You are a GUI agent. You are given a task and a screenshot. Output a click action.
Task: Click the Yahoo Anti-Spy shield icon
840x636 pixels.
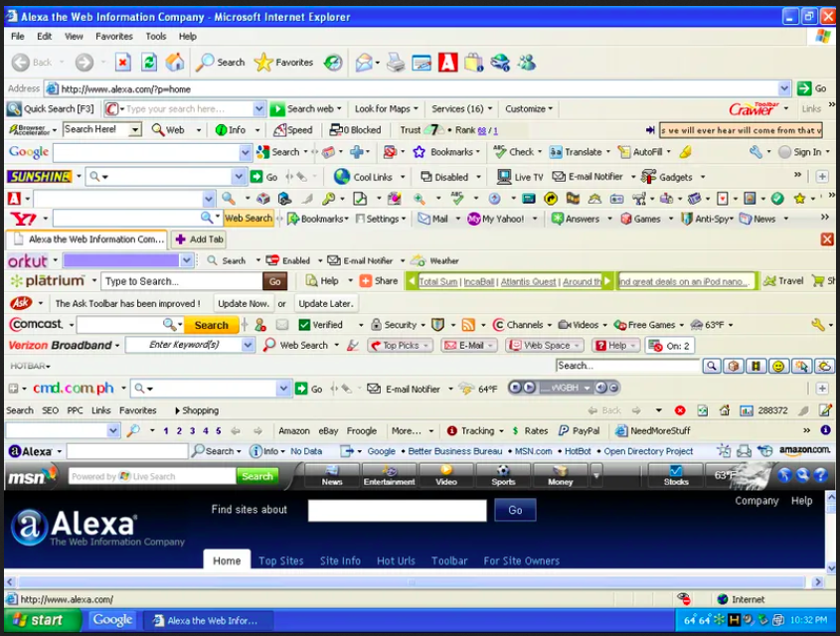pyautogui.click(x=686, y=219)
